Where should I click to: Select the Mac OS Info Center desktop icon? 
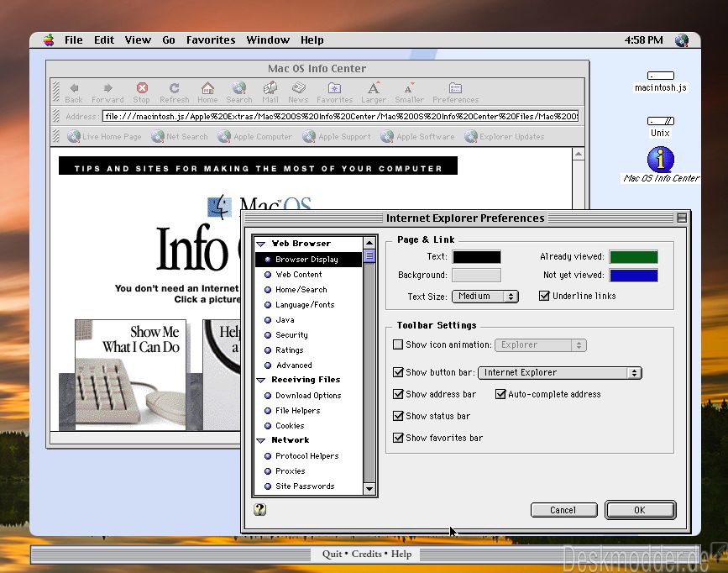coord(660,159)
